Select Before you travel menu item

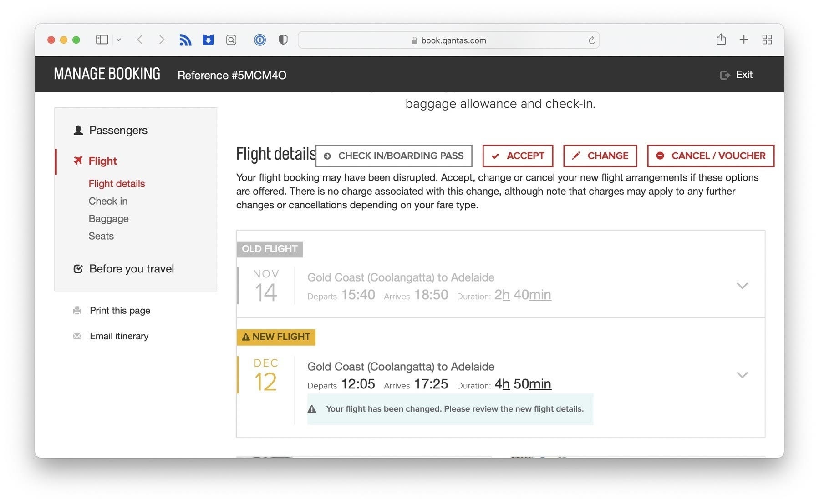point(131,269)
